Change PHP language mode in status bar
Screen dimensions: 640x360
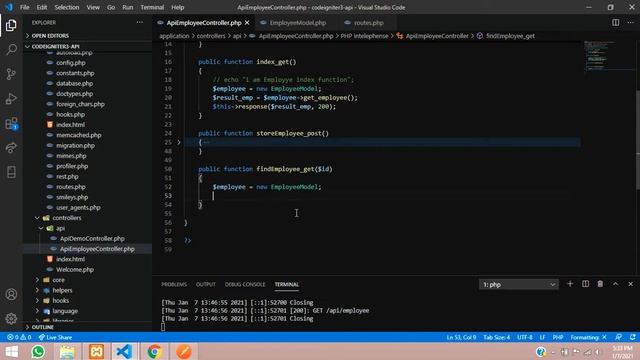click(x=558, y=338)
